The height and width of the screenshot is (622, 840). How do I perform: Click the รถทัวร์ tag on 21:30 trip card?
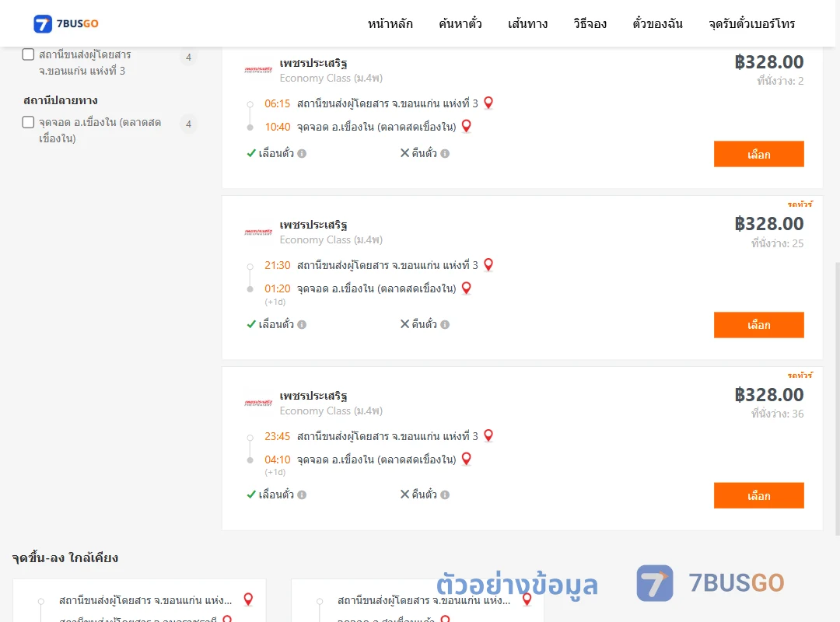pos(800,204)
